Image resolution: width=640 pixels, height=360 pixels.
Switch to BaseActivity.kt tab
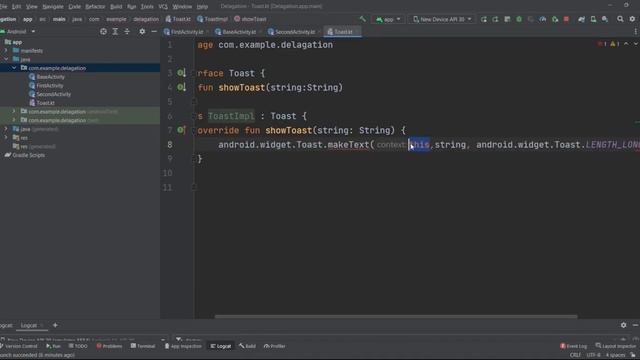239,31
